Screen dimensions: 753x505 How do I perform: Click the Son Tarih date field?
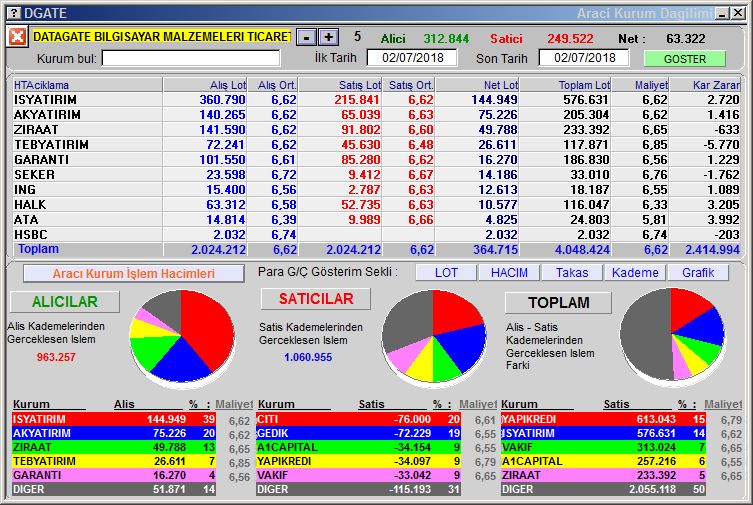click(x=584, y=58)
